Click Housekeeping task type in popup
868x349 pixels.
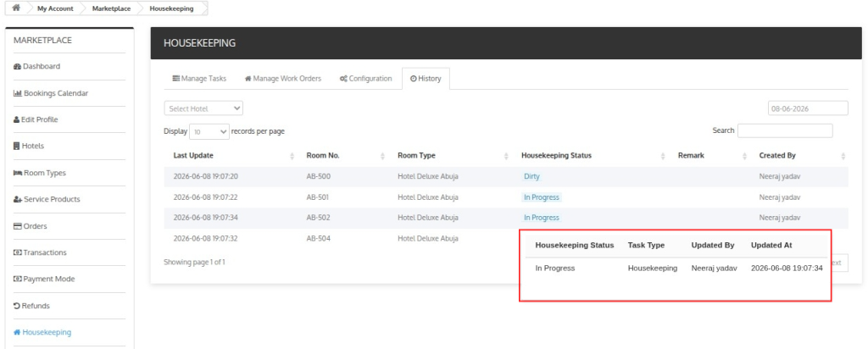pos(652,269)
